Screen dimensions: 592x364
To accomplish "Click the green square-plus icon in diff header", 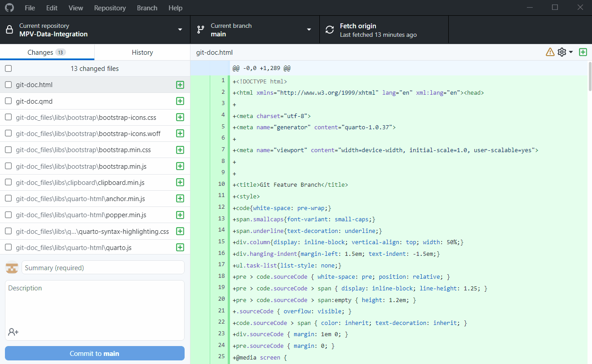I will click(583, 52).
